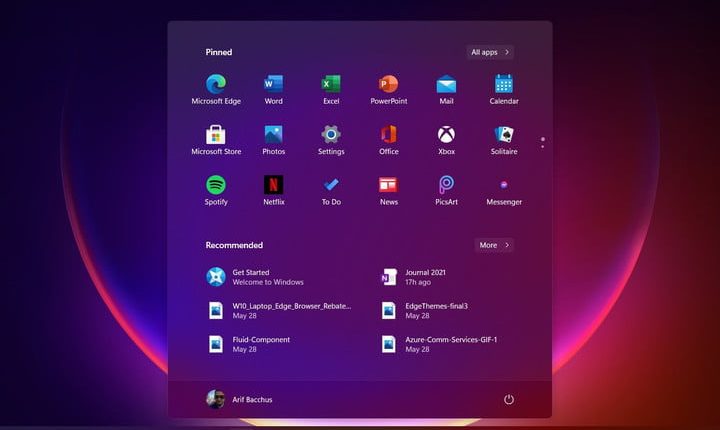720x430 pixels.
Task: Open the Netflix app
Action: tap(273, 185)
